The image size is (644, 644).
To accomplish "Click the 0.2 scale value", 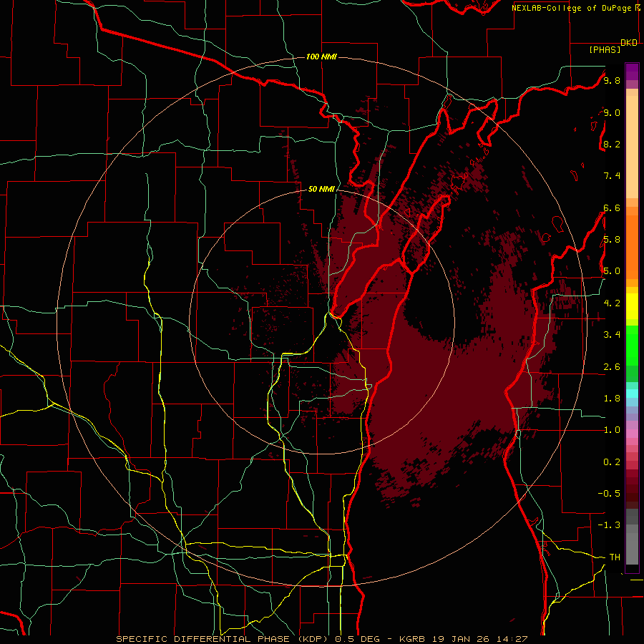I will coord(612,462).
